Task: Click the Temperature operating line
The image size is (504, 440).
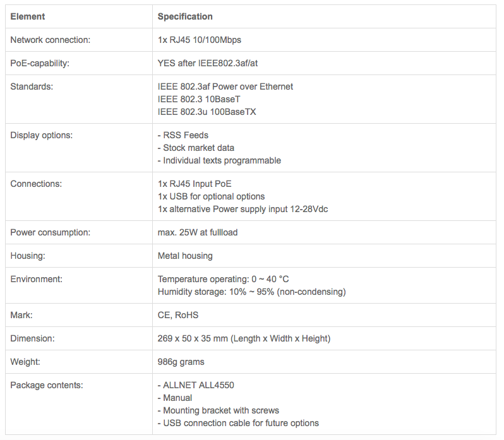Action: pos(224,279)
